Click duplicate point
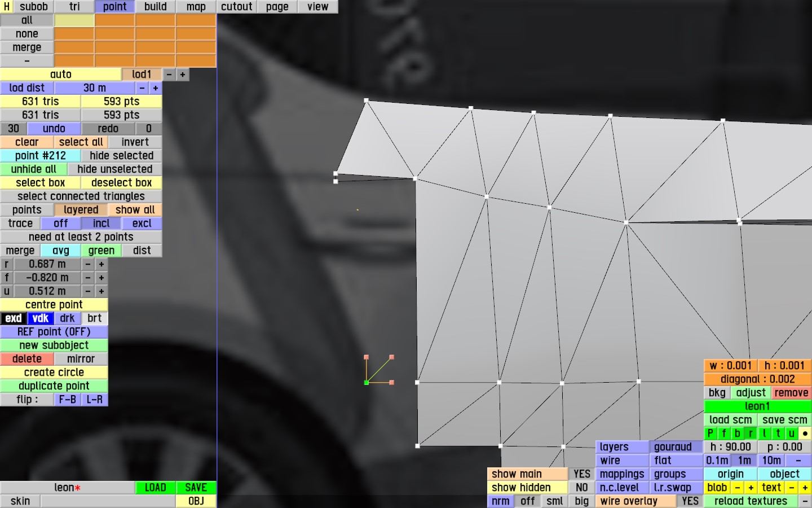Screen dimensions: 812x508 tap(54, 386)
